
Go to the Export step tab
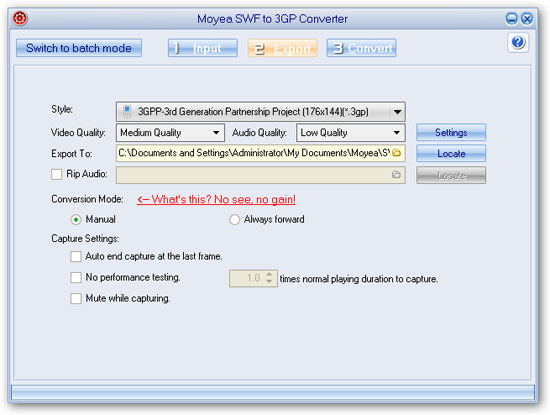point(283,48)
